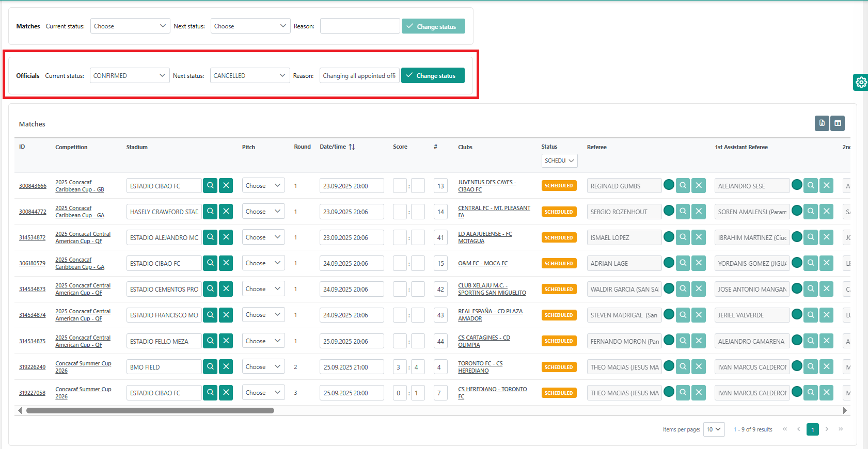Open the Items per page dropdown
Screen dimensions: 868x449
click(x=714, y=429)
